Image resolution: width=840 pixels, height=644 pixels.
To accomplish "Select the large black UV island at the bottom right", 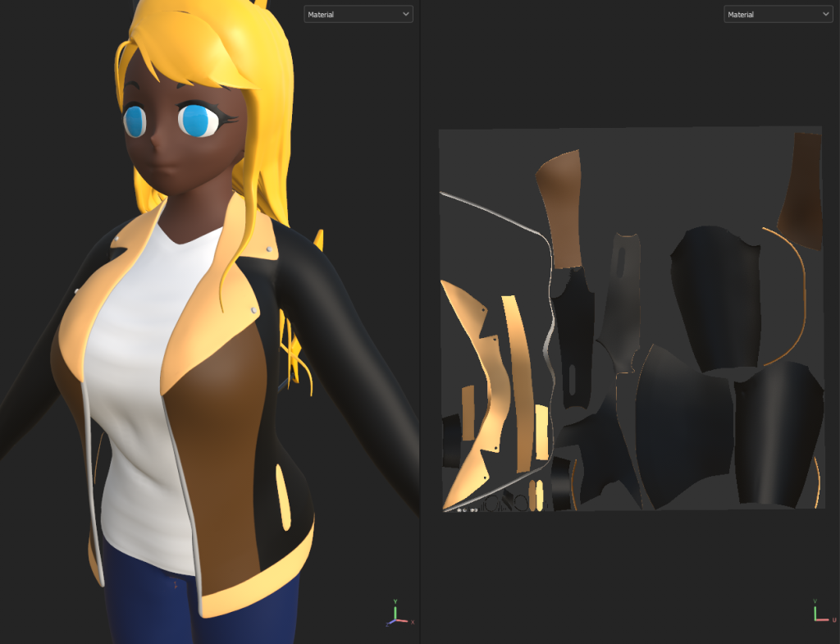I will coord(778,435).
